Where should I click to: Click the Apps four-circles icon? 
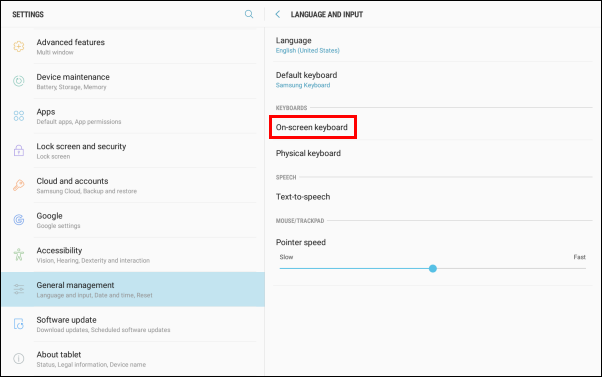pyautogui.click(x=18, y=116)
